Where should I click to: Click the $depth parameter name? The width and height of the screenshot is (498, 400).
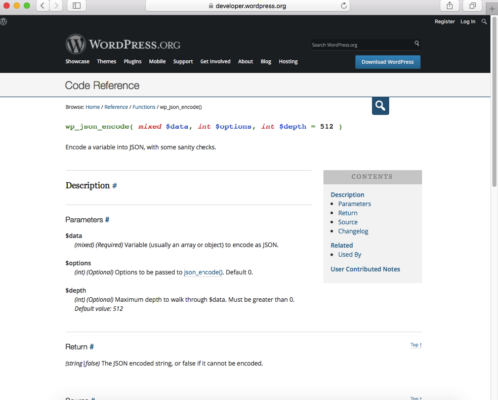pos(76,290)
